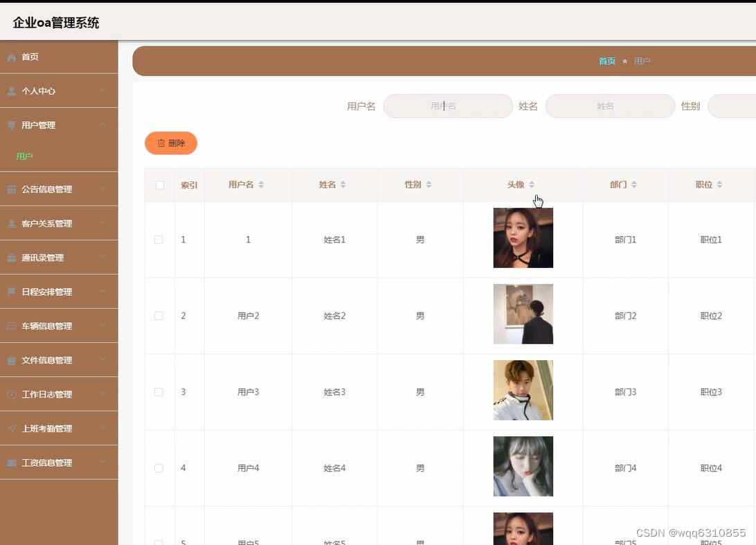Viewport: 756px width, 545px height.
Task: Open the 工资信息管理 menu item
Action: (x=59, y=463)
